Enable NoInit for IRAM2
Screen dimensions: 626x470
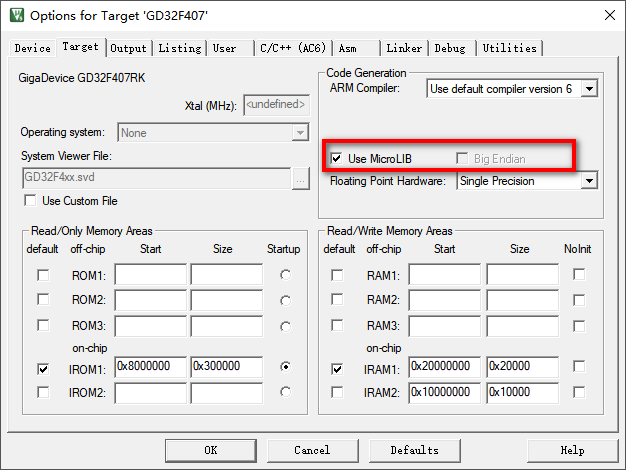579,392
